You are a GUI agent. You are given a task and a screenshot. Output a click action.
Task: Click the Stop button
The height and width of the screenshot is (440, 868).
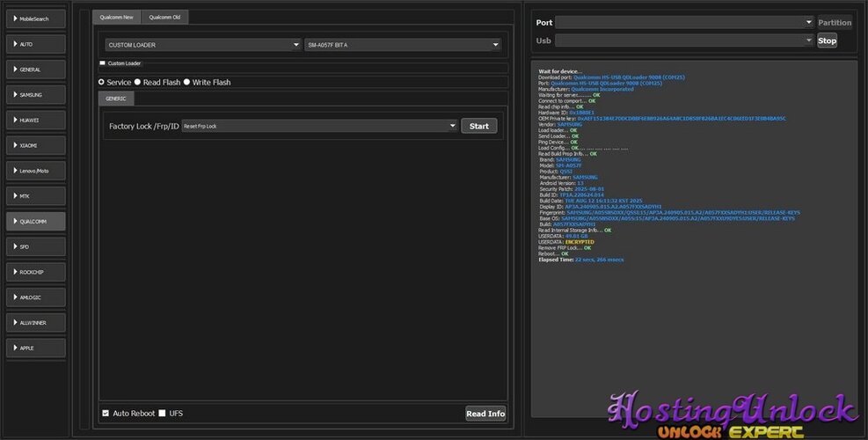[x=827, y=40]
